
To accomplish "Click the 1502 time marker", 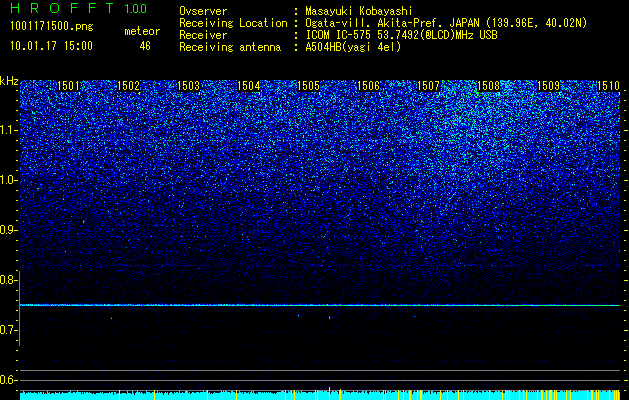I will coord(128,86).
